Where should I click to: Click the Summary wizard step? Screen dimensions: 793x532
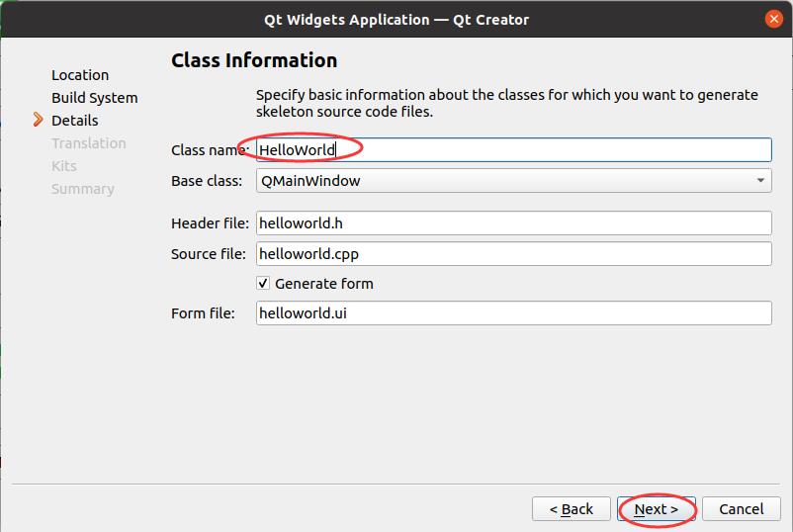pos(83,189)
